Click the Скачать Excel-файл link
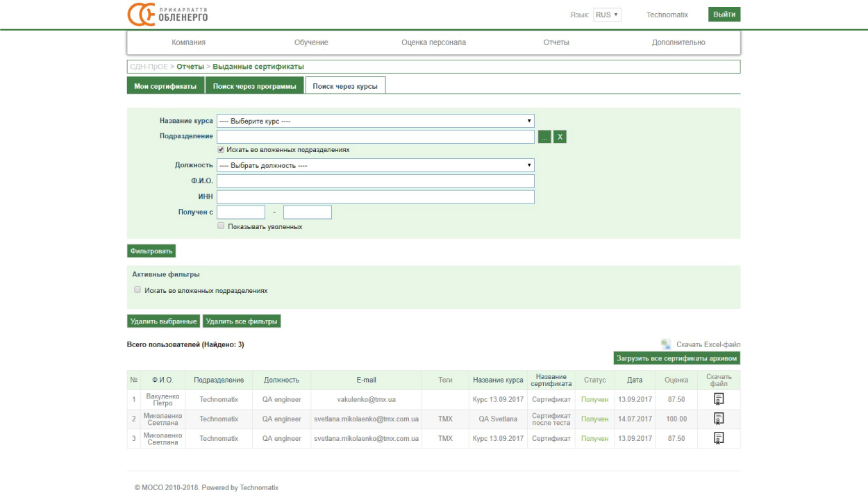This screenshot has height=495, width=868. coord(708,344)
